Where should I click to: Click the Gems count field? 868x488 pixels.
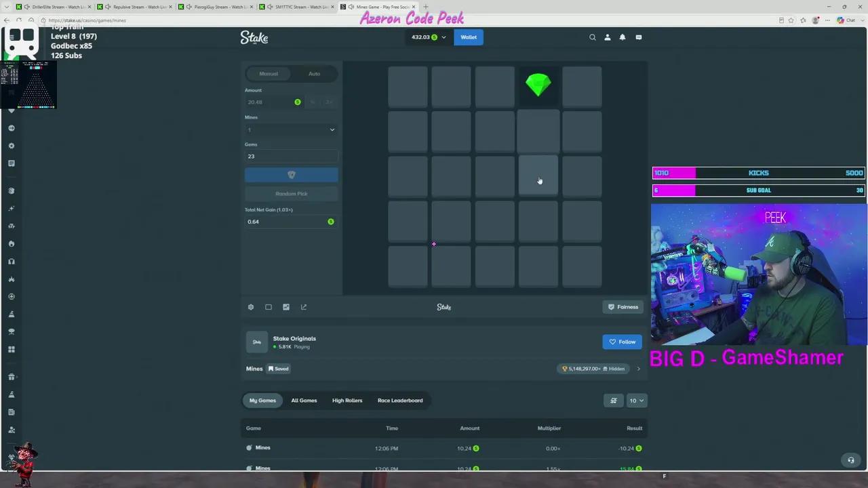[291, 157]
